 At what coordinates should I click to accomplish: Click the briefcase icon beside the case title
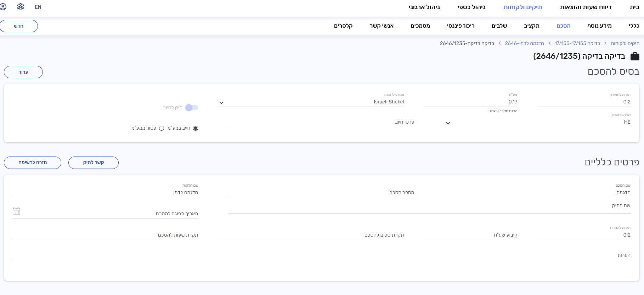click(635, 56)
